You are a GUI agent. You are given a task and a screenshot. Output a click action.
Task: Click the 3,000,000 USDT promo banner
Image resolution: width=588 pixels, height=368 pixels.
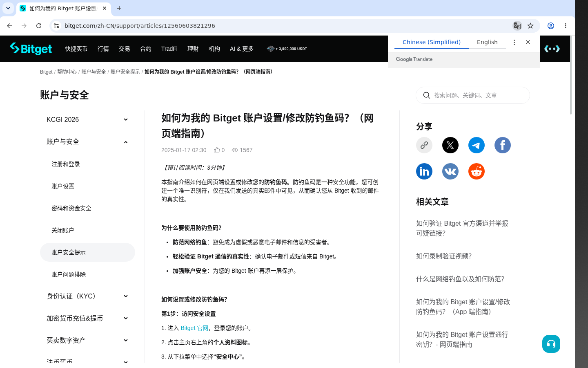click(287, 49)
